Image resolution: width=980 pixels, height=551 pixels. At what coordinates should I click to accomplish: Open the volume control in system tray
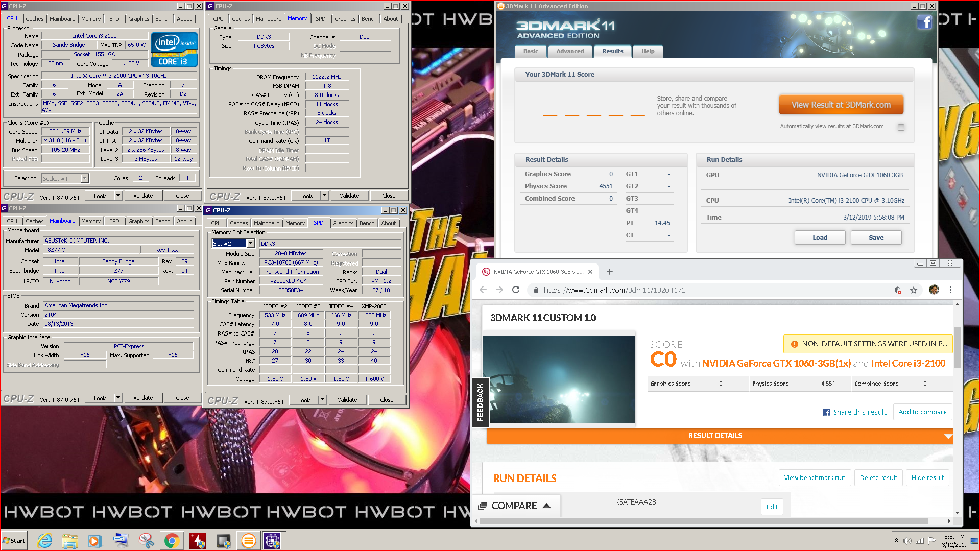[907, 541]
